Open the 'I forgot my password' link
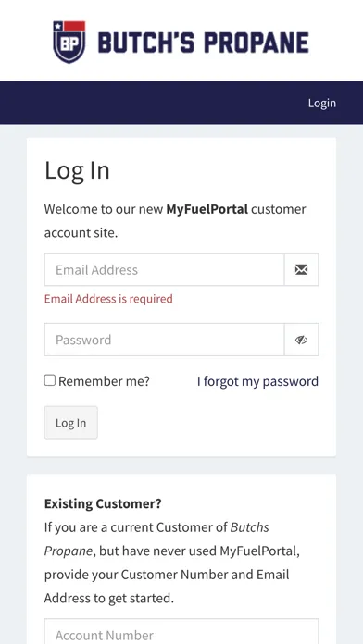The width and height of the screenshot is (363, 644). (x=257, y=381)
